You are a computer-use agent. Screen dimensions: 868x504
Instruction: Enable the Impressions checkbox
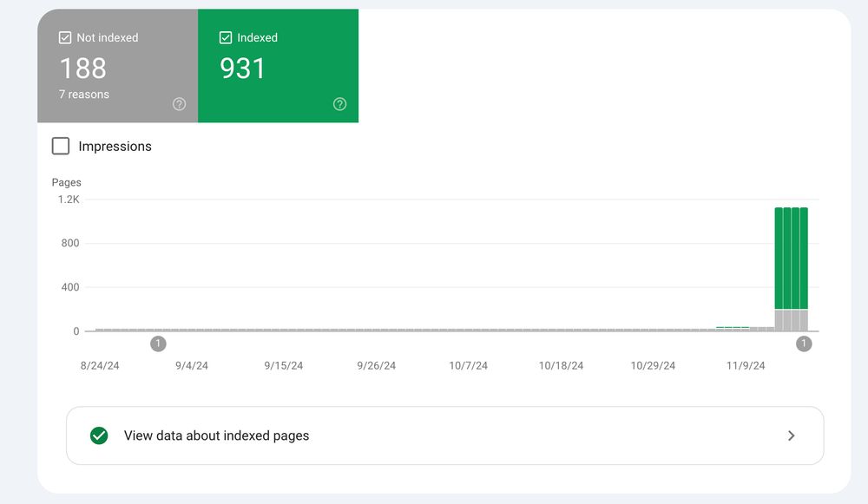(61, 146)
